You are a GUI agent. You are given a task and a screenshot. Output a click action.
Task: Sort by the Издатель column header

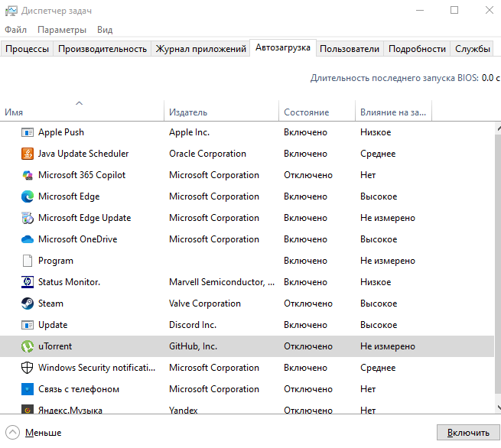(x=221, y=111)
